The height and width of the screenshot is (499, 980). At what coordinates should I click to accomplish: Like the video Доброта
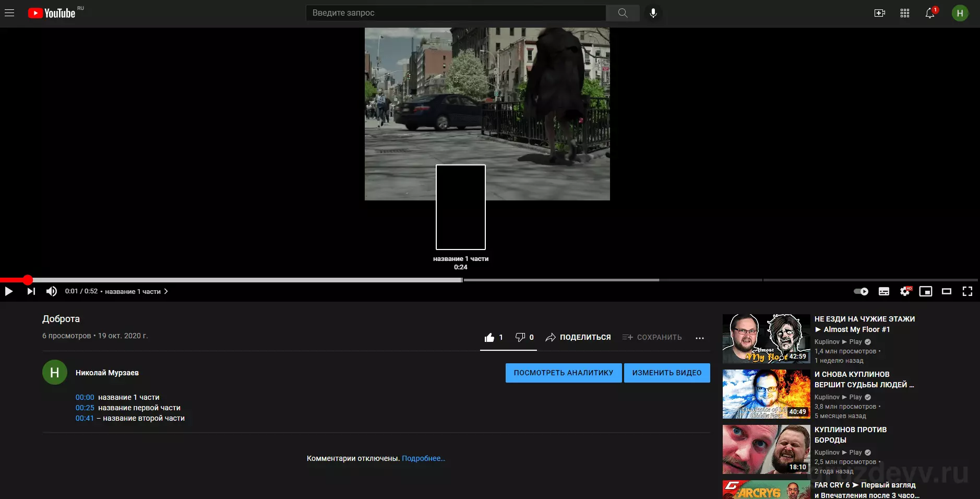[494, 337]
